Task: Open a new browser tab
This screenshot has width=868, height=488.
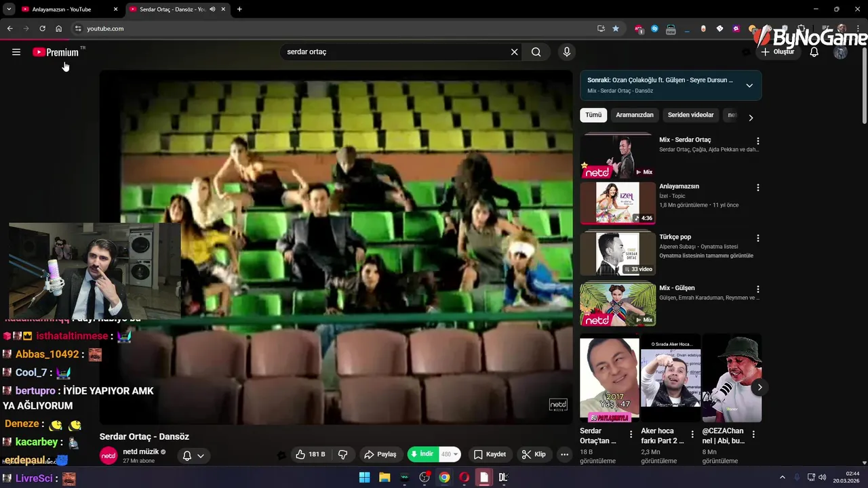Action: 239,9
